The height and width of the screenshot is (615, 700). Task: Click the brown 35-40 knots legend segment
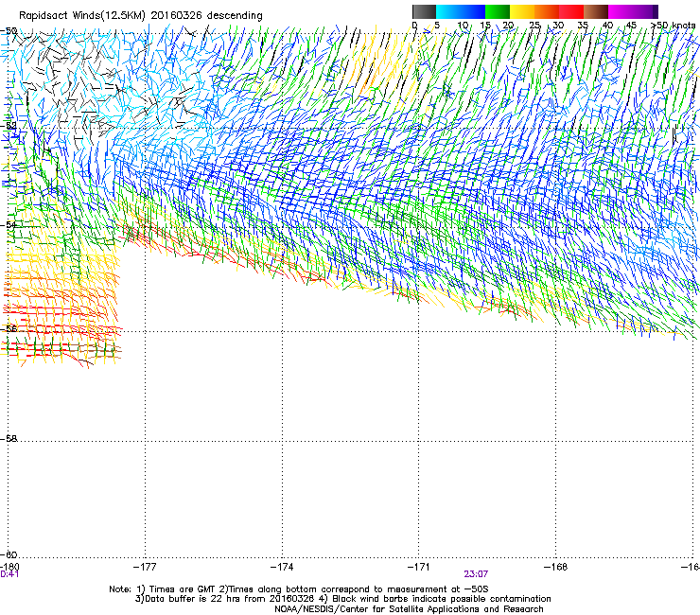[x=596, y=11]
